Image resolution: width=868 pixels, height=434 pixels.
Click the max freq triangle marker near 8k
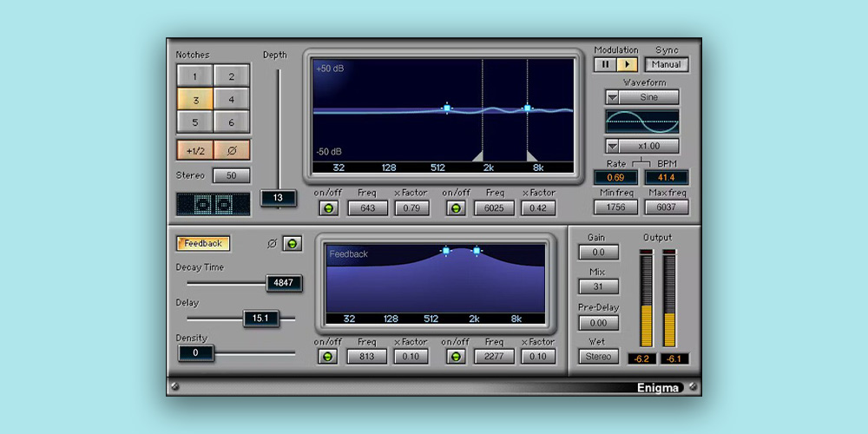coord(531,155)
